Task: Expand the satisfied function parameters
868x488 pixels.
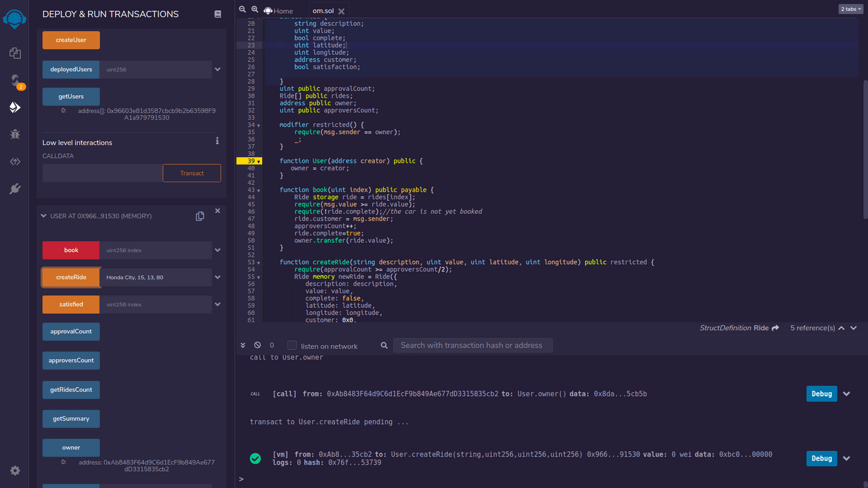Action: [x=218, y=304]
